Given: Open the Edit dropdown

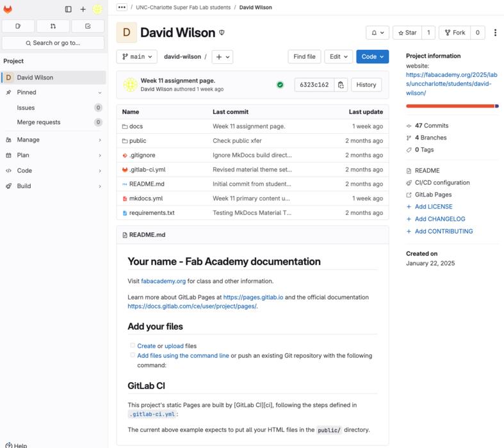Looking at the screenshot, I should [339, 57].
